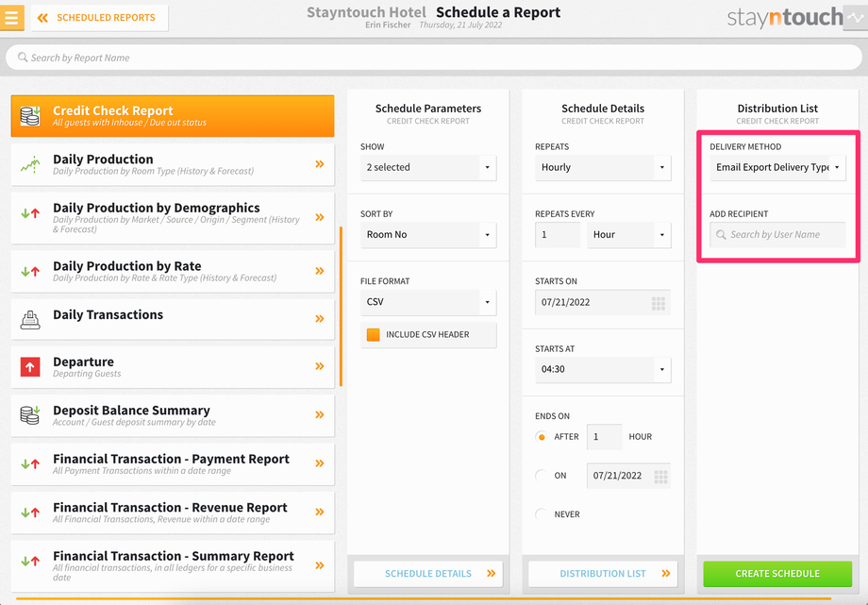The image size is (868, 605).
Task: Expand the Departure report chevron
Action: [320, 366]
